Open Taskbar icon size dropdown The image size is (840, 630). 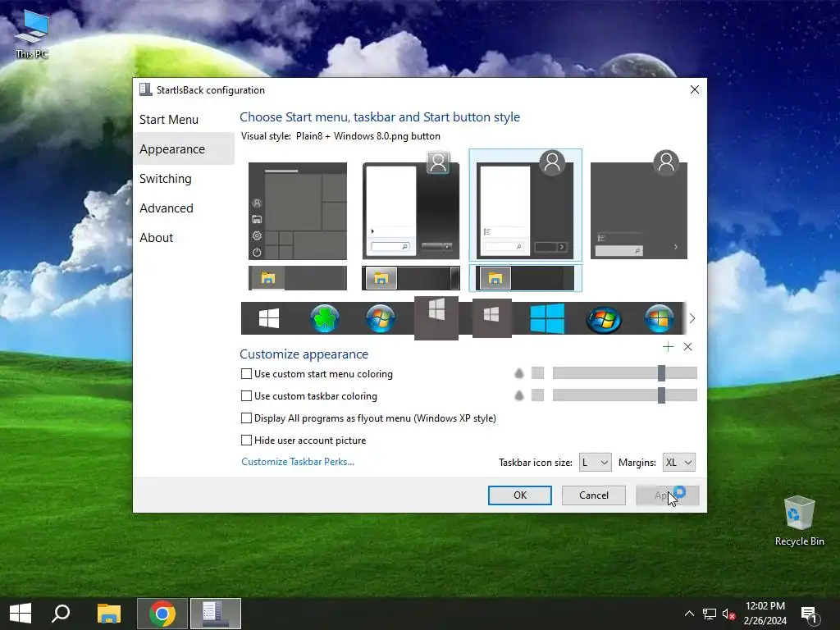(596, 463)
